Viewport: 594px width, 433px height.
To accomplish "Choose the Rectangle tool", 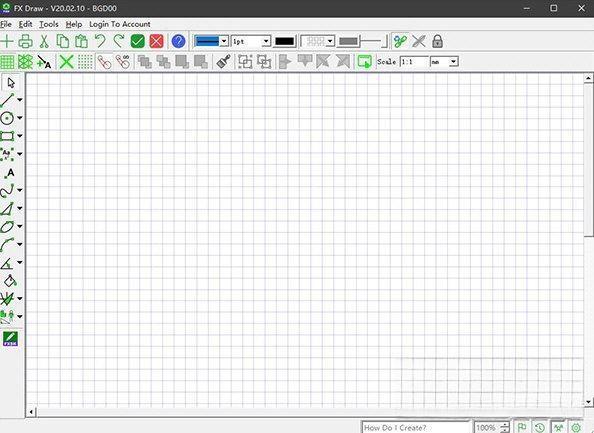I will [7, 136].
